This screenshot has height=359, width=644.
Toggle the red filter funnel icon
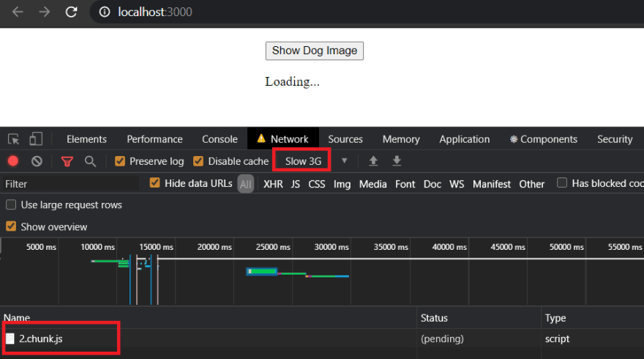pyautogui.click(x=67, y=162)
